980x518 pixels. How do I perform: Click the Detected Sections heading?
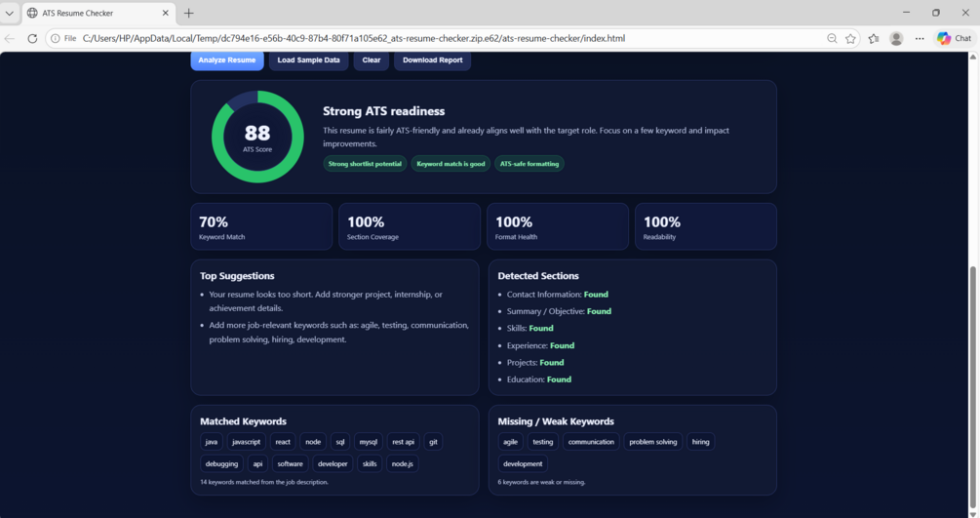point(538,276)
